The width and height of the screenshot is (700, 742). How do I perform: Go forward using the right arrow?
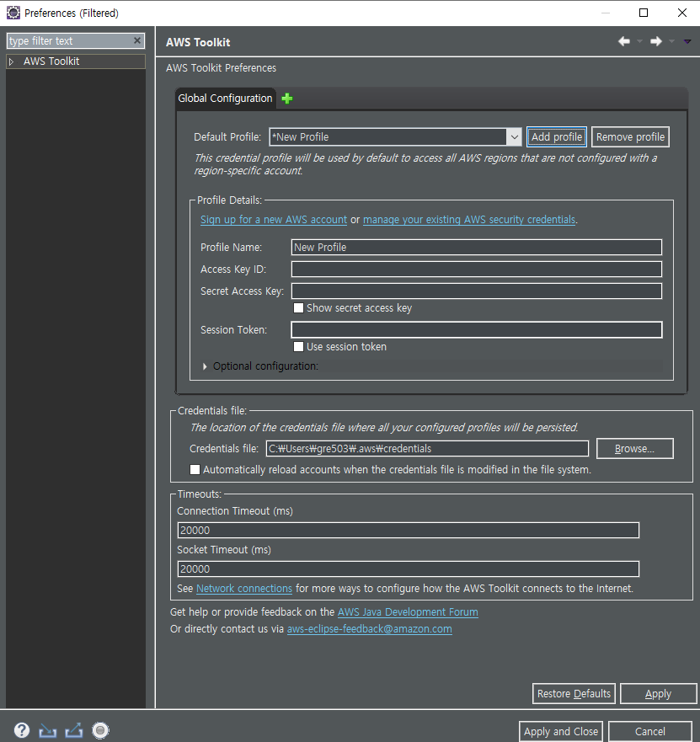(x=656, y=41)
